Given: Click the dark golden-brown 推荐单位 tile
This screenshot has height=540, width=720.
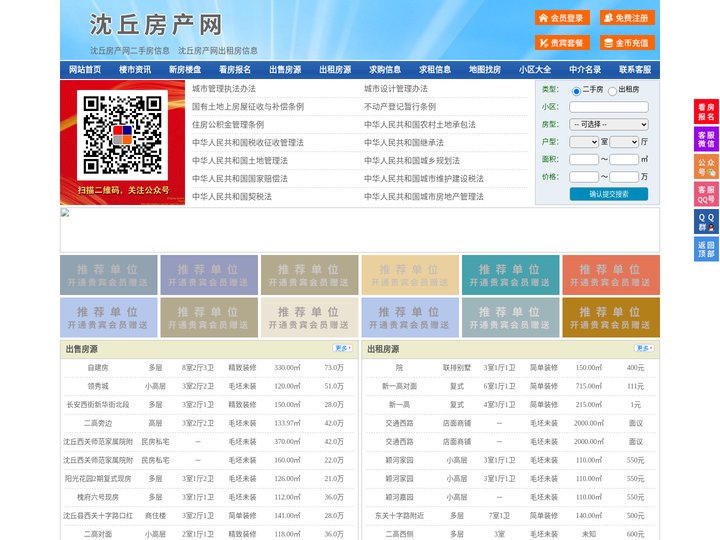Looking at the screenshot, I should point(611,317).
